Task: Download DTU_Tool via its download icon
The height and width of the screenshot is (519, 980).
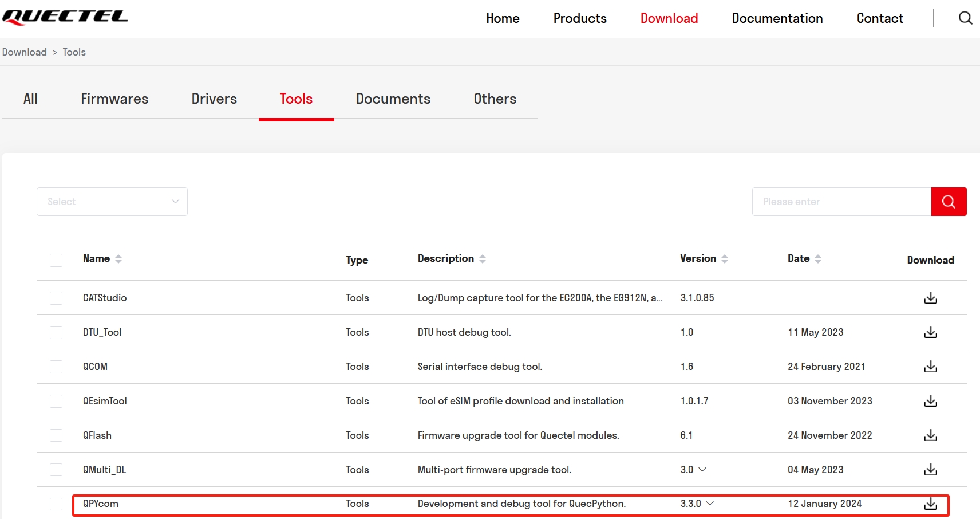Action: coord(931,332)
